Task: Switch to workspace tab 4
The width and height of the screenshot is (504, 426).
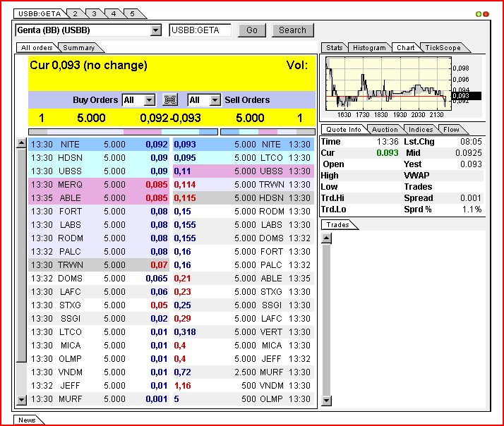Action: click(114, 14)
